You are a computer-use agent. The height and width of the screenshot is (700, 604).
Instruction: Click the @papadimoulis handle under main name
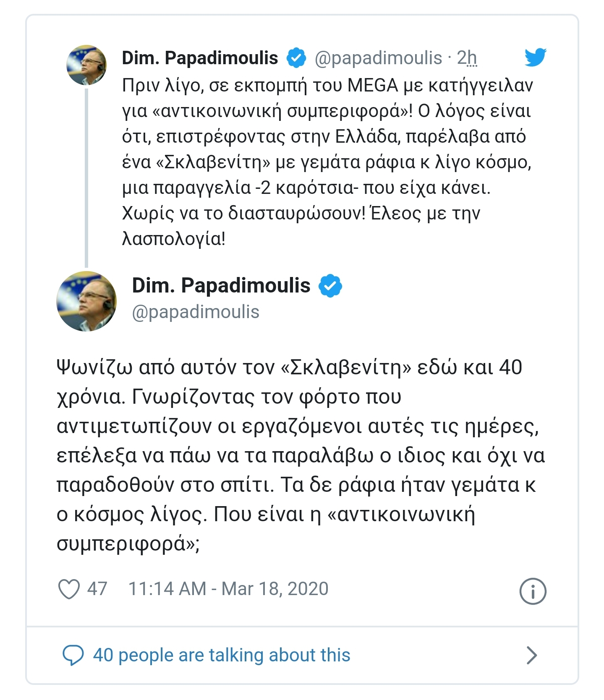(x=196, y=312)
